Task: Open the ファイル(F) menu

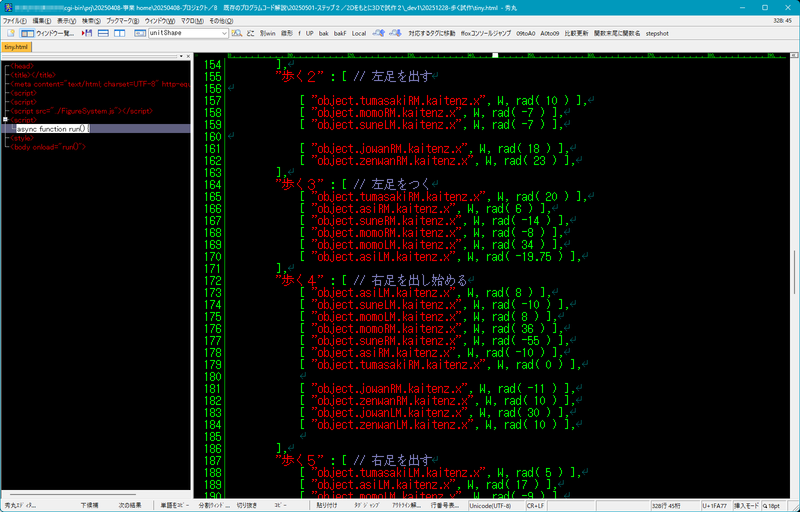Action: coord(15,20)
